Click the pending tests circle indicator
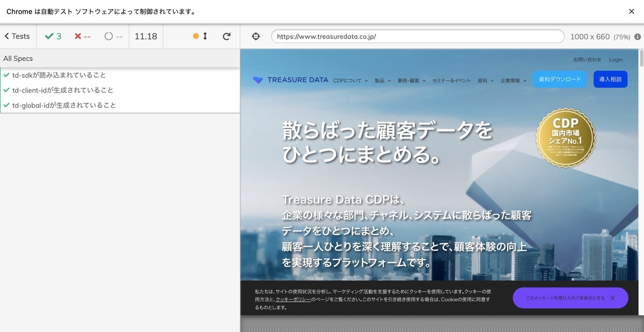 (113, 36)
